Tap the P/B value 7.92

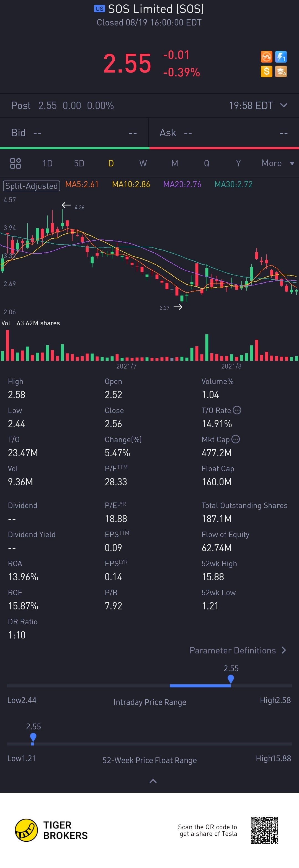click(114, 606)
